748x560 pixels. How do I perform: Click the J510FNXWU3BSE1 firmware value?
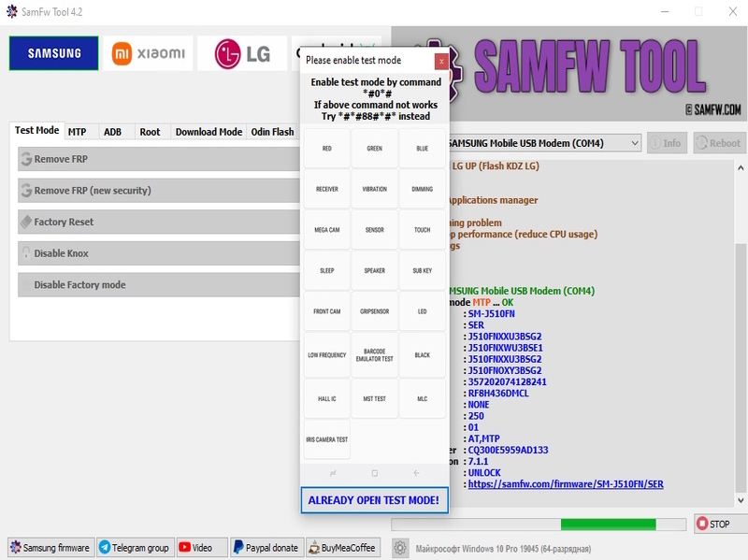point(505,348)
